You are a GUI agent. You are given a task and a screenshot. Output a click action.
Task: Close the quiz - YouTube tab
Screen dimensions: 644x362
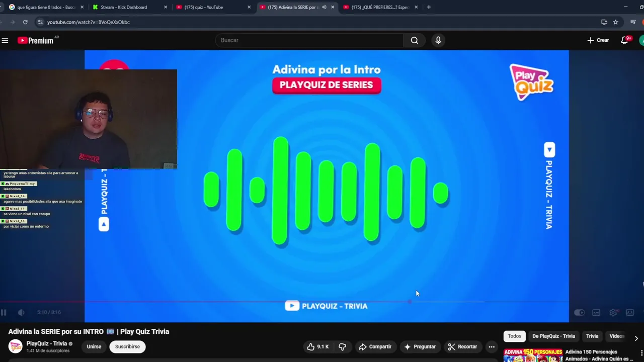coord(249,7)
